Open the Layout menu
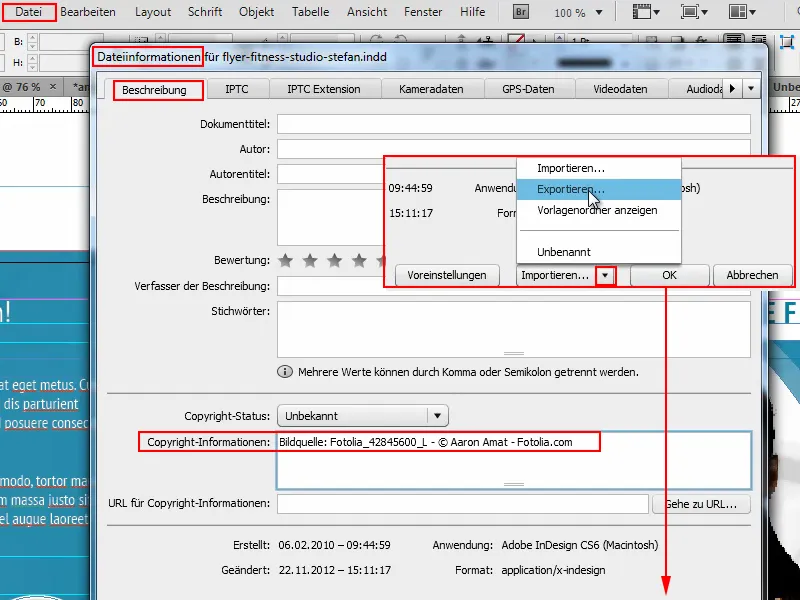 [x=153, y=12]
